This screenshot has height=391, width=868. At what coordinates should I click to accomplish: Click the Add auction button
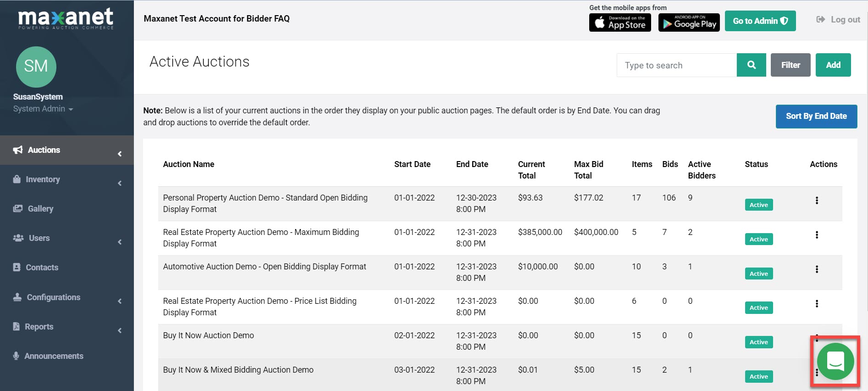click(x=833, y=65)
